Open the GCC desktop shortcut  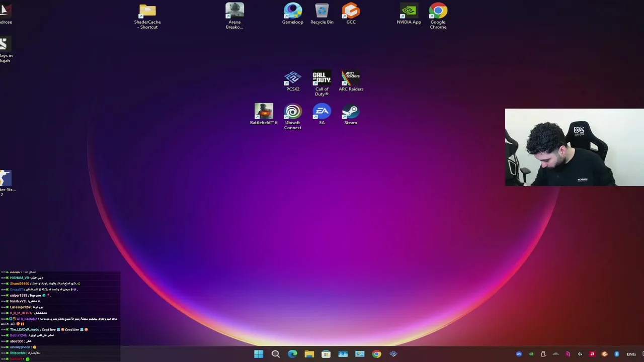pyautogui.click(x=351, y=14)
